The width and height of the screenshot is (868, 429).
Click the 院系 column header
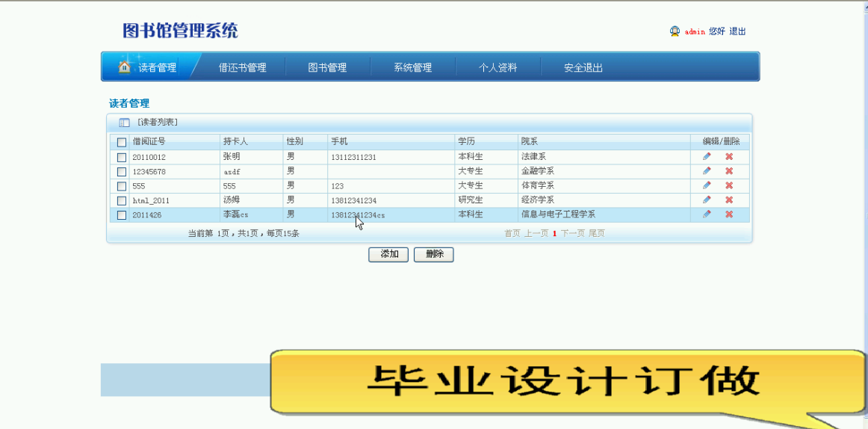coord(529,141)
